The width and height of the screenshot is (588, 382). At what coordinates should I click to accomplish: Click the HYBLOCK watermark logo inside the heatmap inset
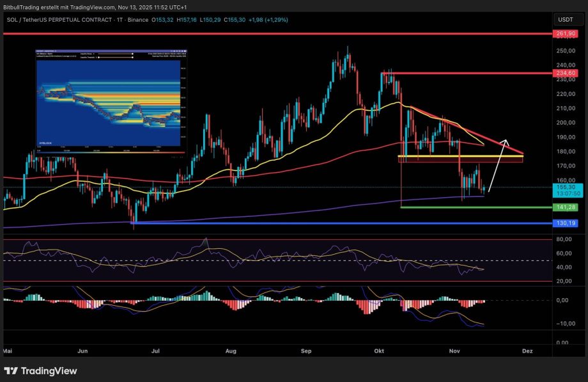45,143
